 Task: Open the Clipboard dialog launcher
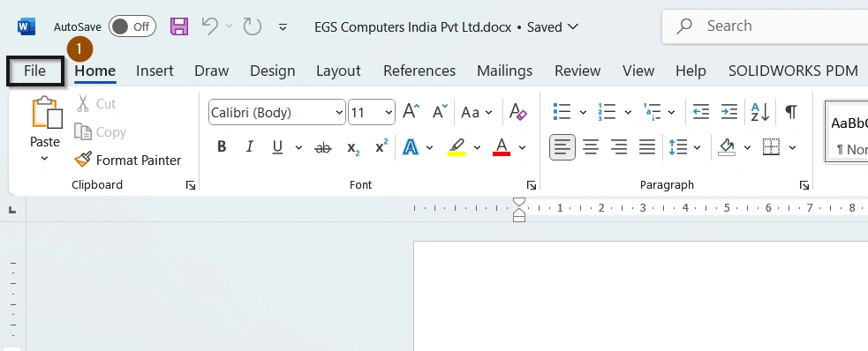tap(191, 185)
